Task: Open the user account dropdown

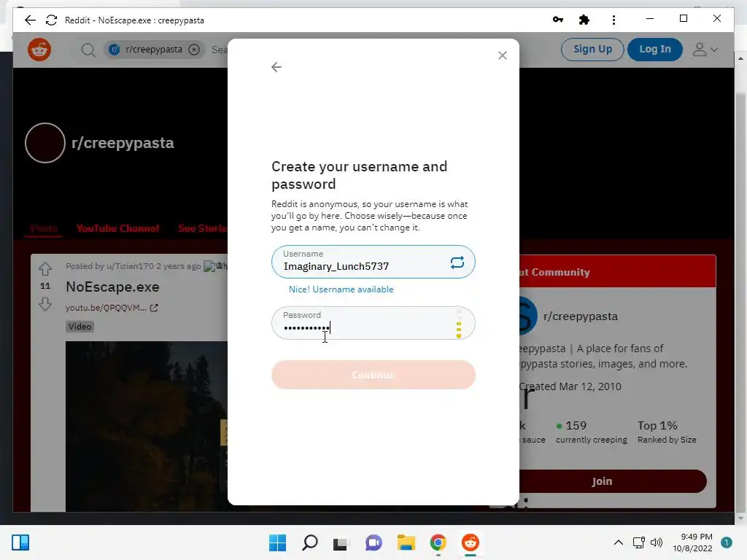Action: pos(705,50)
